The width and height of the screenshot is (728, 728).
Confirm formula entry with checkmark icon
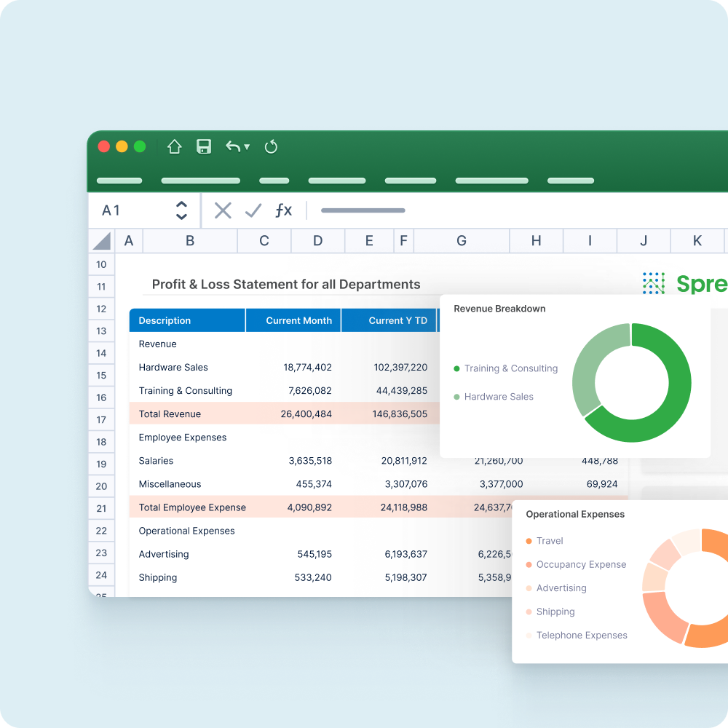click(253, 210)
